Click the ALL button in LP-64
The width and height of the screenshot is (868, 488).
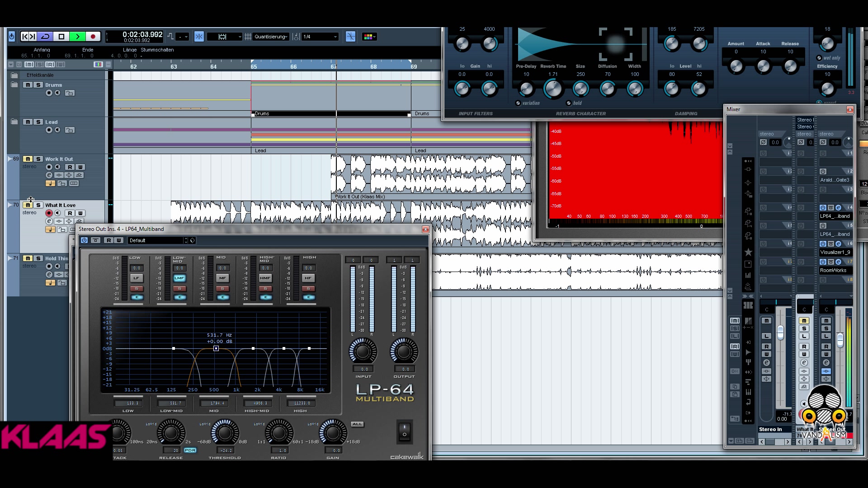click(357, 424)
